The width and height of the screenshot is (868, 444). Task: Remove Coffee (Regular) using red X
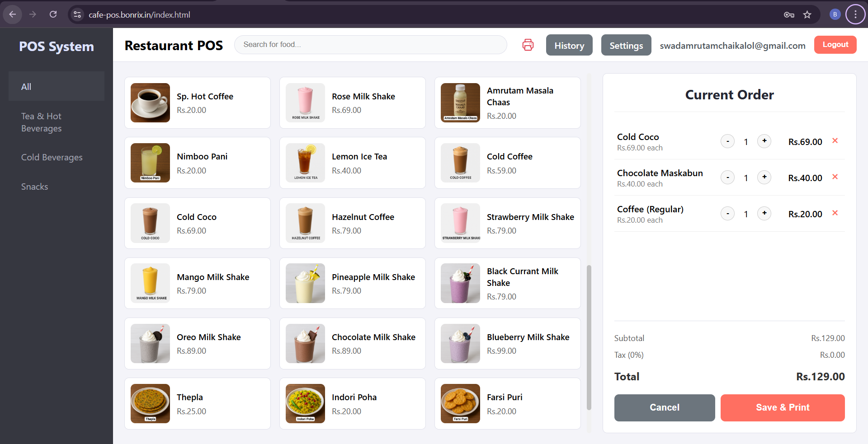(835, 213)
